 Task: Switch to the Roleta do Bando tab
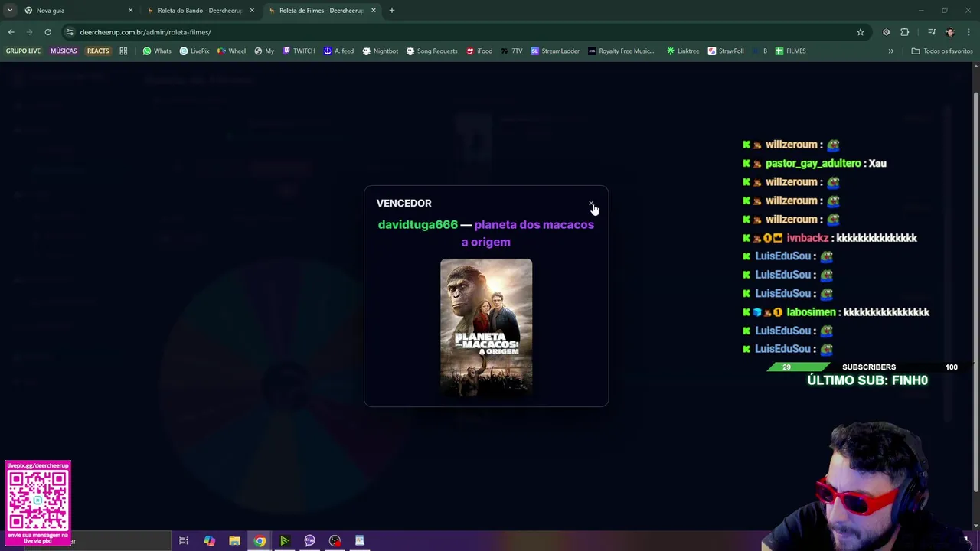[199, 11]
